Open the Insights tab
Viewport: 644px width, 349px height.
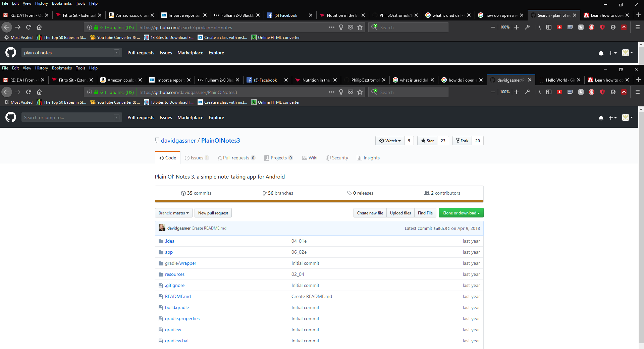coord(368,158)
